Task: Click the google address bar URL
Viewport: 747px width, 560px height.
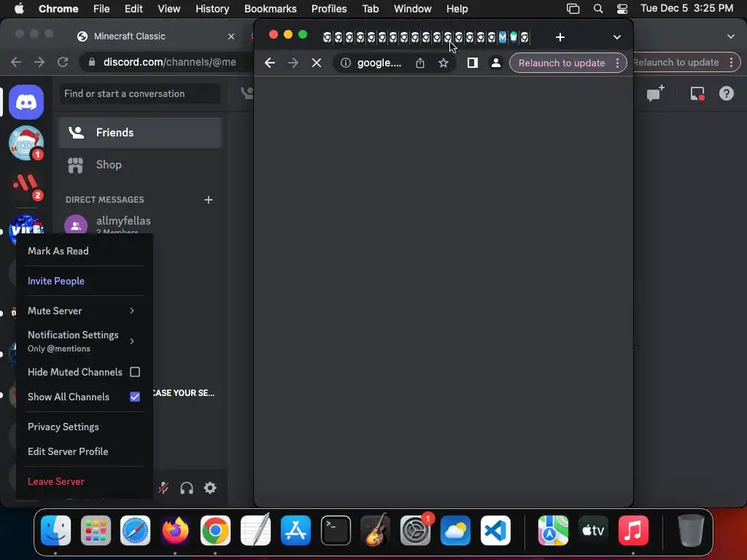Action: pyautogui.click(x=379, y=63)
